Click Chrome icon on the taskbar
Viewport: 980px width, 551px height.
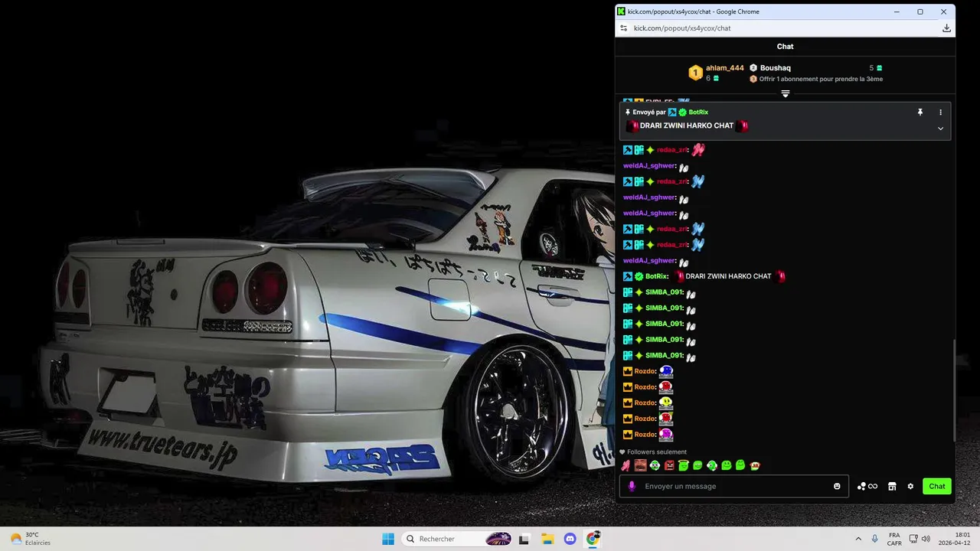pos(593,539)
